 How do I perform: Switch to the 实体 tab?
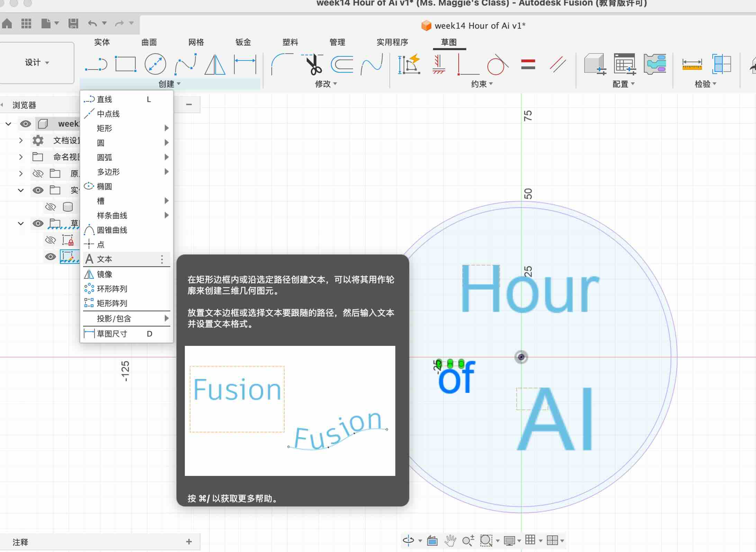point(102,42)
